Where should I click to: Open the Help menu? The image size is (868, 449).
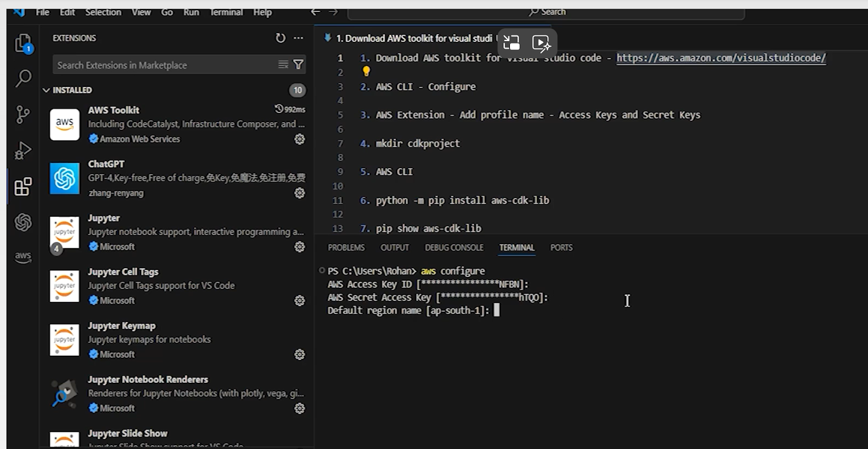263,12
